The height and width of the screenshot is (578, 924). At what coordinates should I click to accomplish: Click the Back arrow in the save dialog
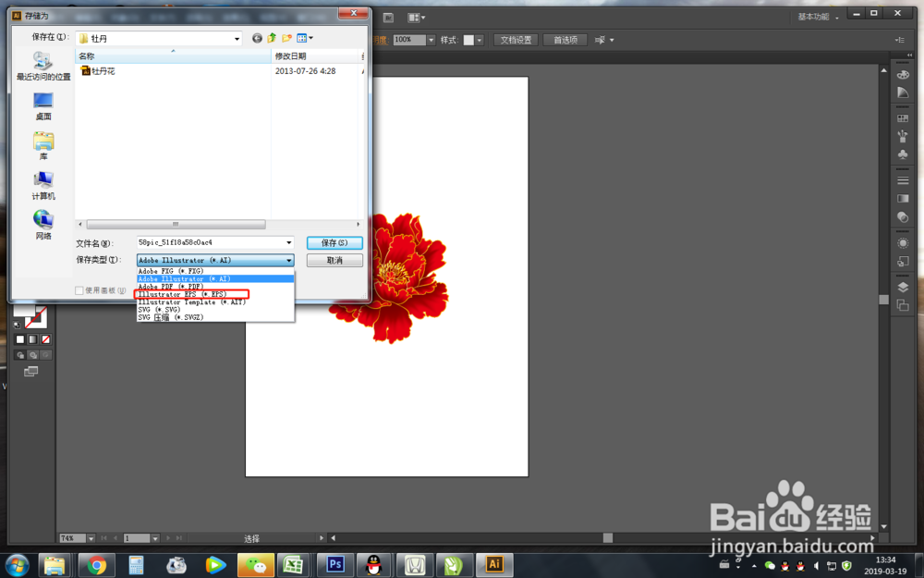257,38
